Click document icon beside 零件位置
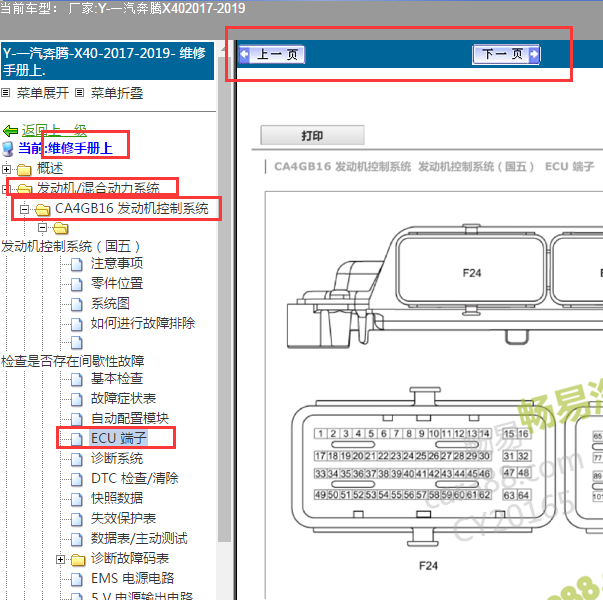This screenshot has width=603, height=600. point(77,285)
